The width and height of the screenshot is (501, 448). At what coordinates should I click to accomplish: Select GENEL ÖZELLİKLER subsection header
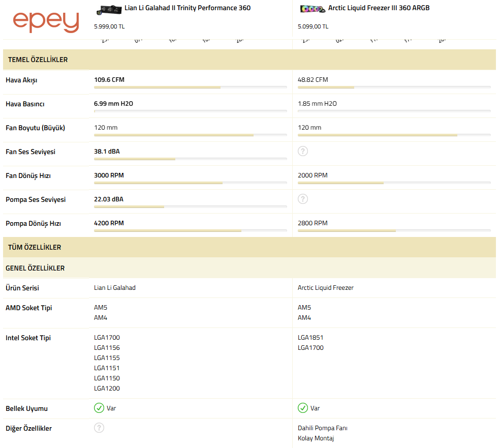(249, 268)
